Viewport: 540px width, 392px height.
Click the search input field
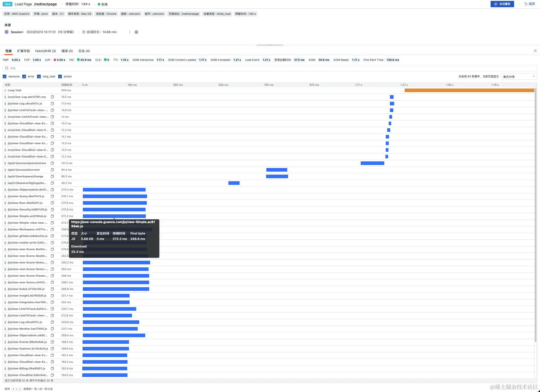270,68
